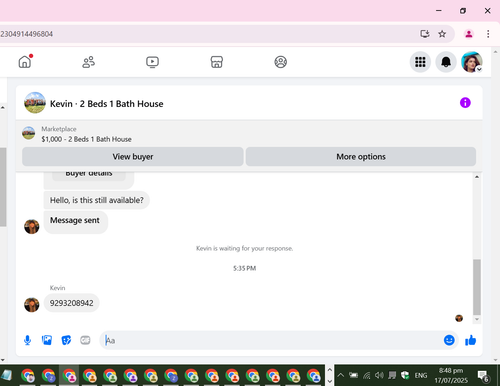Screen dimensions: 500x386
Task: Click the browser address bar URL
Action: [27, 34]
